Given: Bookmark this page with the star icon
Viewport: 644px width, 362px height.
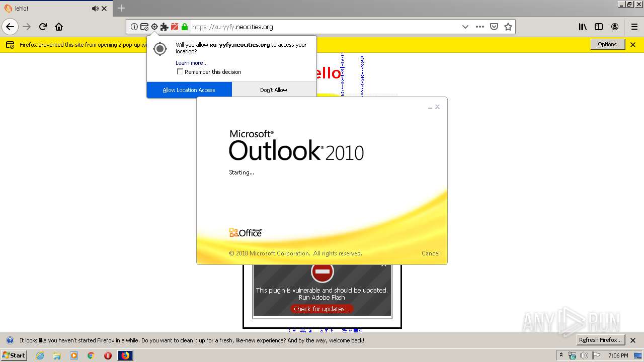Looking at the screenshot, I should 508,27.
